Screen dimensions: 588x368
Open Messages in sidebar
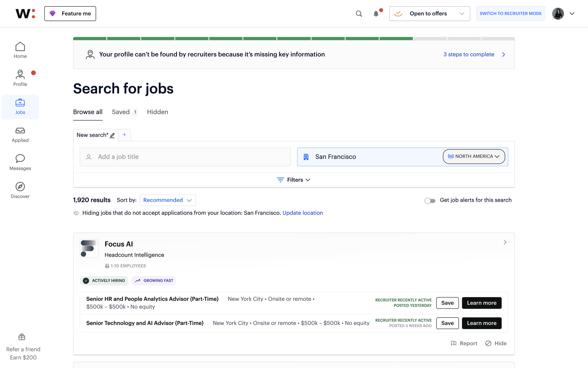point(20,163)
